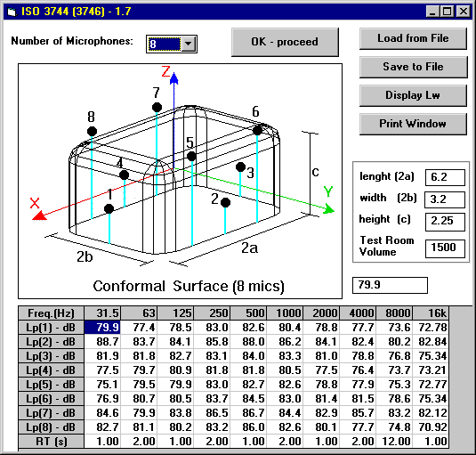This screenshot has height=455, width=476.
Task: Edit the height (c) field
Action: click(x=445, y=221)
